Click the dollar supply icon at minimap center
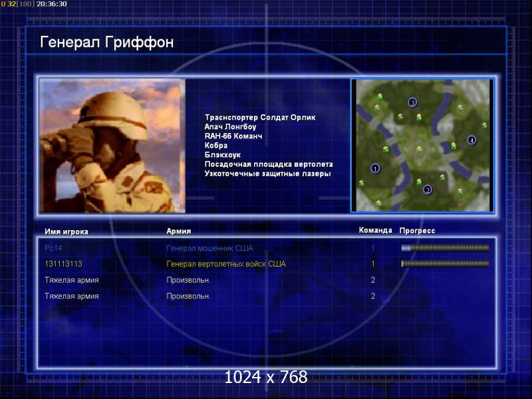This screenshot has height=399, width=532. (x=419, y=149)
